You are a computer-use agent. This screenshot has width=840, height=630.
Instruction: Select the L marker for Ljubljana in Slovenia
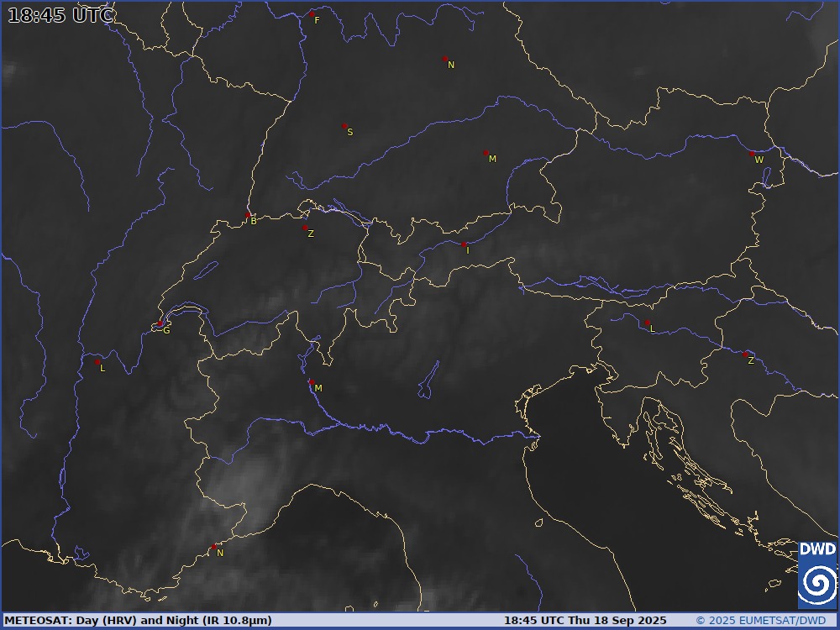pos(647,323)
